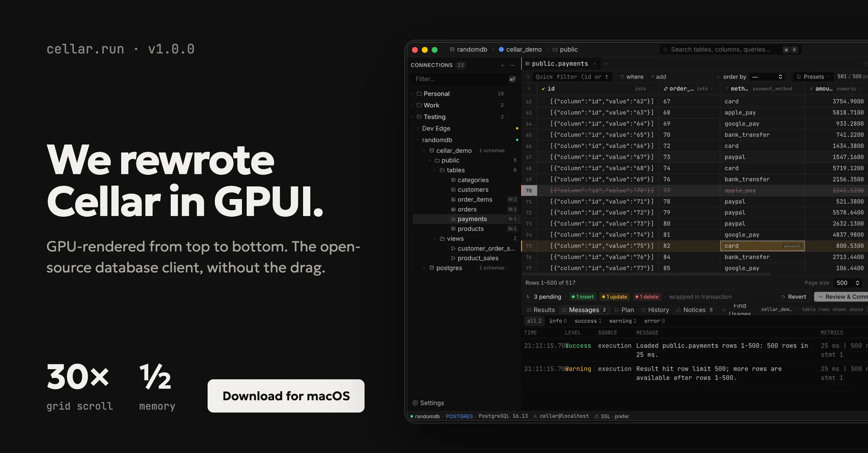The width and height of the screenshot is (868, 453).
Task: Switch to the Notices tab
Action: [694, 310]
